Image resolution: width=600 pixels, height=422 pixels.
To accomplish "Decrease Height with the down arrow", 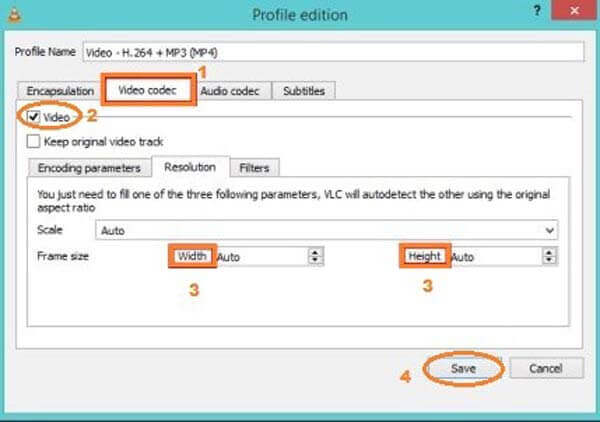I will (x=550, y=260).
